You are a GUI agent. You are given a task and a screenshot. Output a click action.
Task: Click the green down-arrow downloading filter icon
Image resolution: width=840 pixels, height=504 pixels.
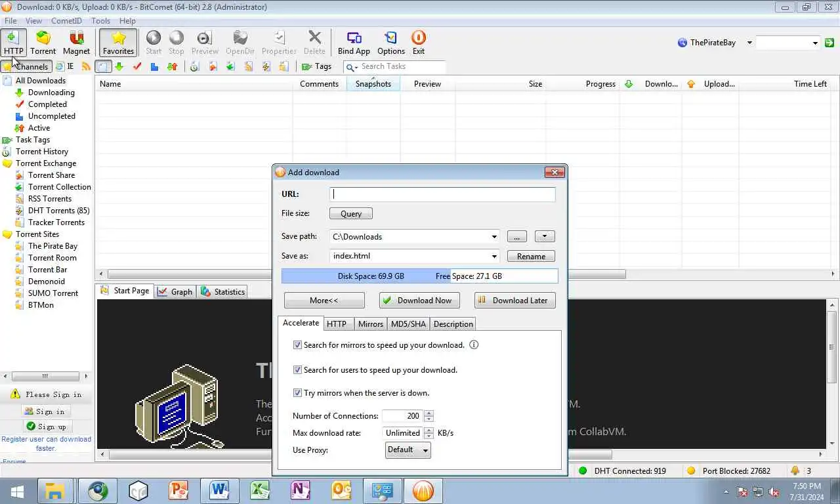coord(119,66)
